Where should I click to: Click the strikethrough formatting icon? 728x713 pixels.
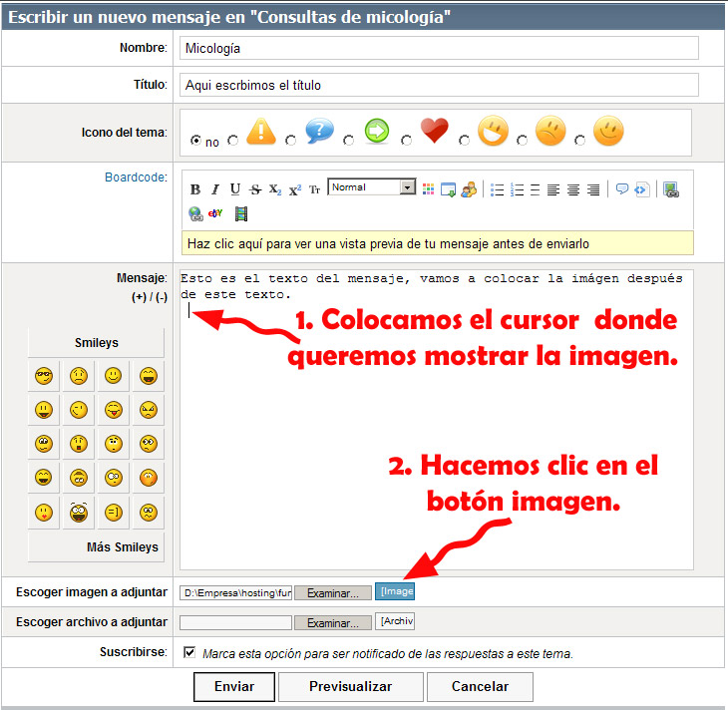[254, 189]
